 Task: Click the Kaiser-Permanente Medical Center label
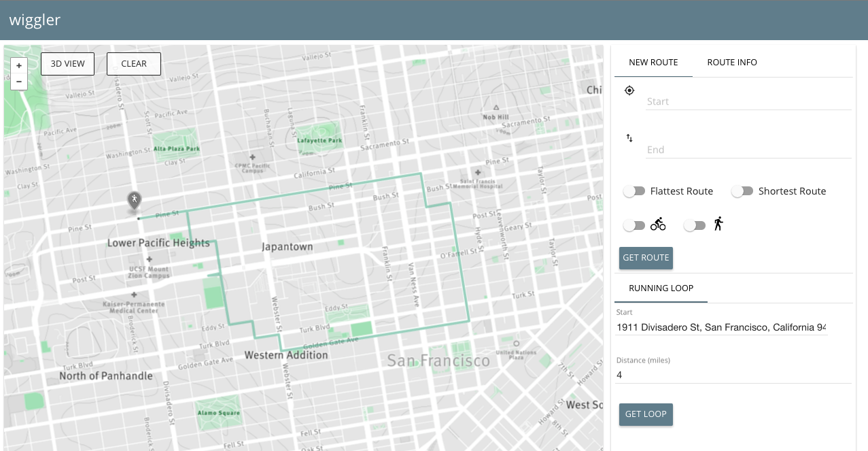coord(133,307)
